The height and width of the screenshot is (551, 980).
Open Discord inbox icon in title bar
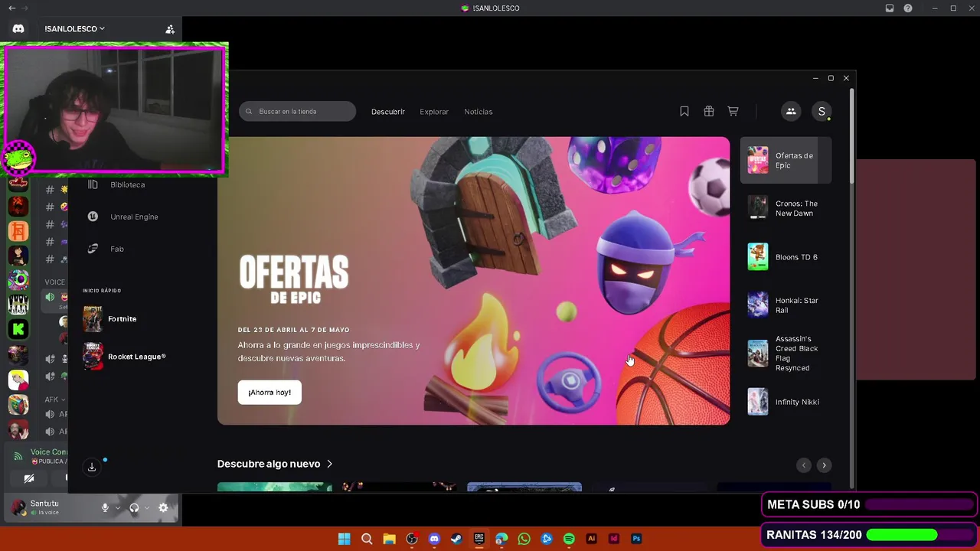coord(890,8)
